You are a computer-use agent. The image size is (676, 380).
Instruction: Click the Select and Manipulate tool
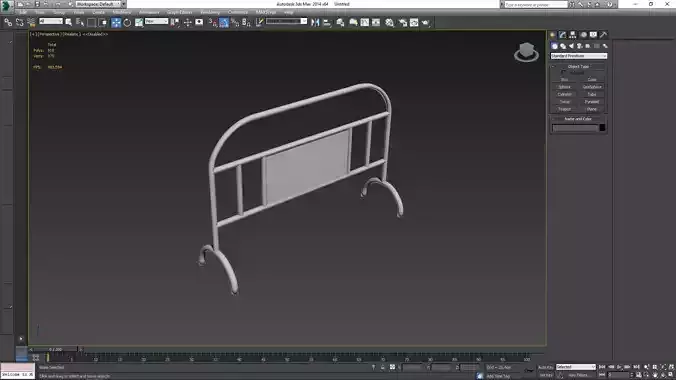(188, 22)
